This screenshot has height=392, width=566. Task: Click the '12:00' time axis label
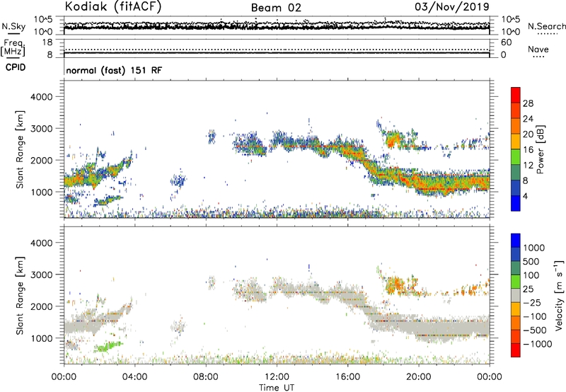coord(277,377)
